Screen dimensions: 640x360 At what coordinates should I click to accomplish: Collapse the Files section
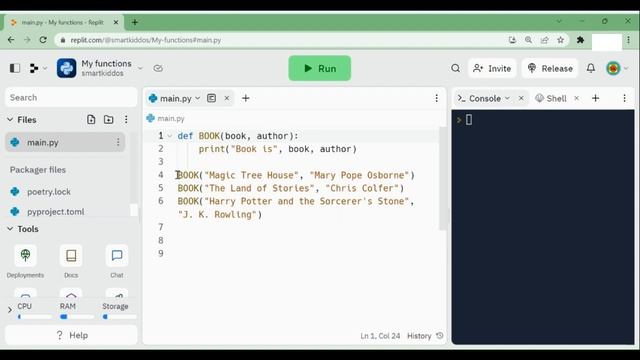coord(10,120)
